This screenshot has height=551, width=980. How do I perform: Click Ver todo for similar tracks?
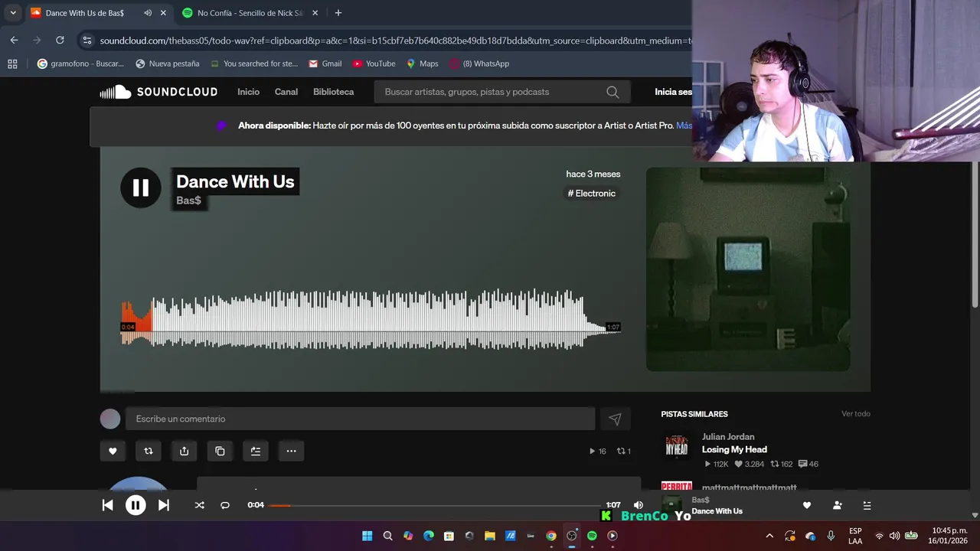pyautogui.click(x=856, y=414)
